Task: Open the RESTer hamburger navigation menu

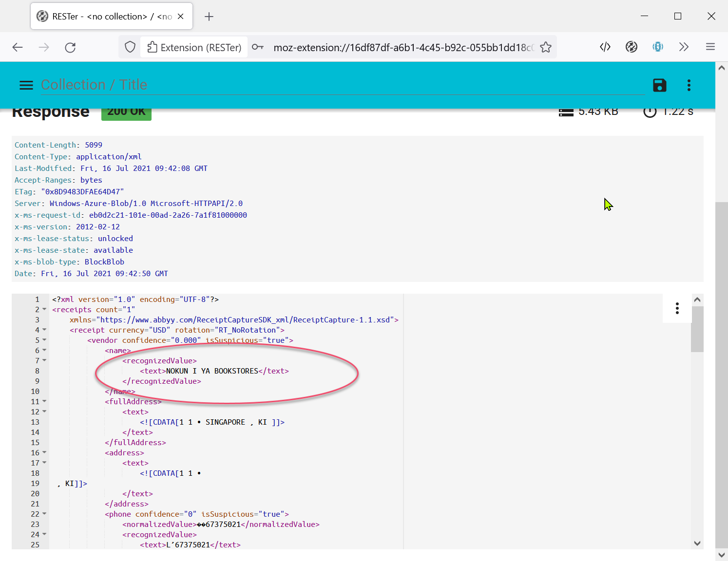Action: (26, 85)
